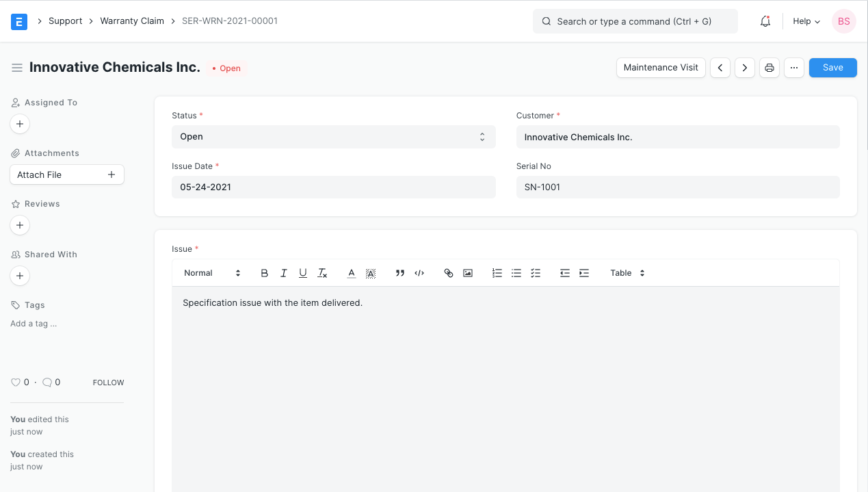868x492 pixels.
Task: Click the insert image icon
Action: point(468,273)
